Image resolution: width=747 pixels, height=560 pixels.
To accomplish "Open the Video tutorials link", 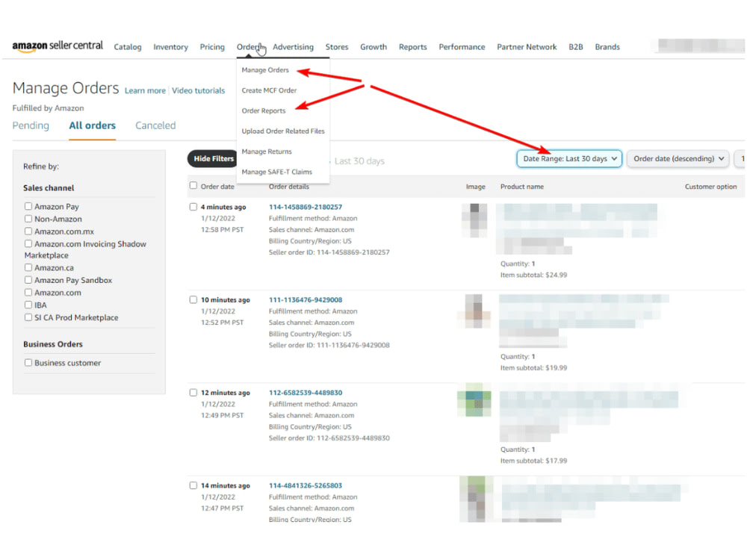I will [198, 90].
